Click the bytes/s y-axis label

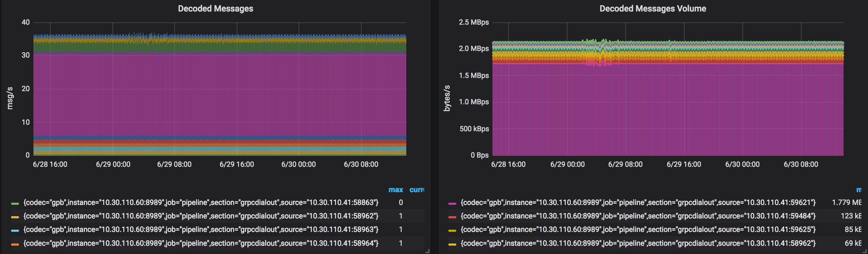447,98
